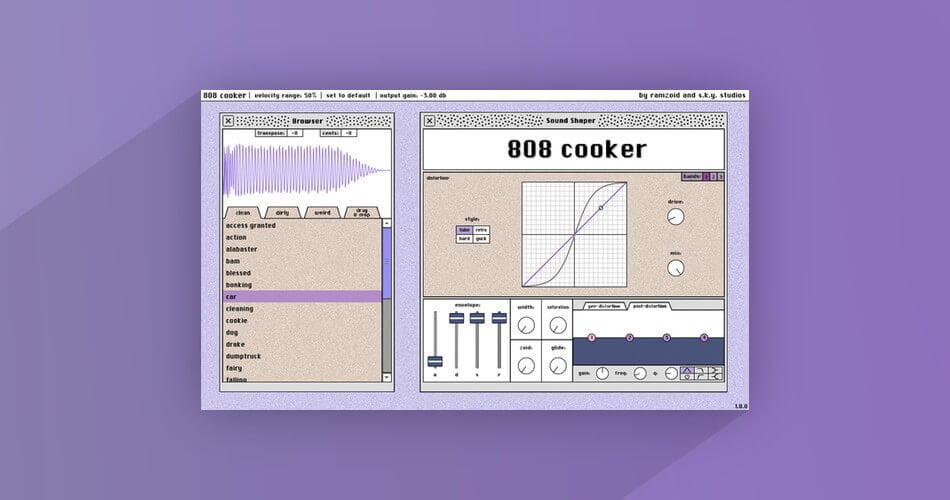This screenshot has height=500, width=950.
Task: Click the saturation knob
Action: [558, 325]
